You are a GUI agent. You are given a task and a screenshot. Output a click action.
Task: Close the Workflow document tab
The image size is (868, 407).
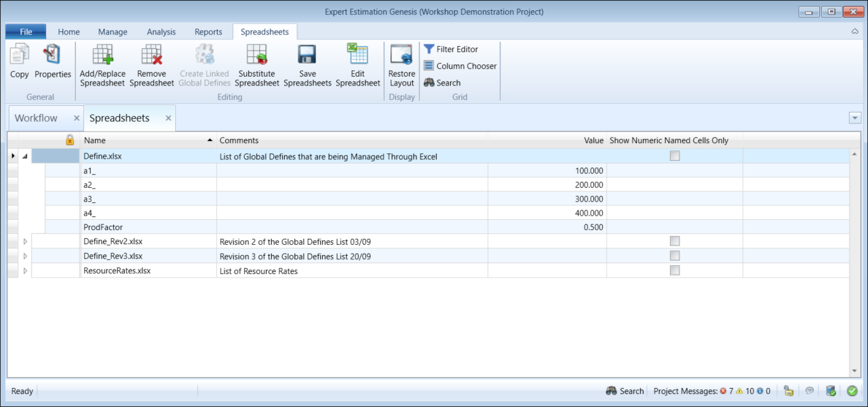click(x=77, y=118)
